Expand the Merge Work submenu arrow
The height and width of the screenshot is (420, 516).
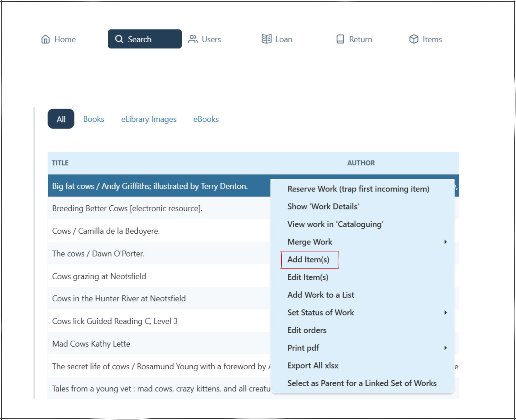coord(445,242)
